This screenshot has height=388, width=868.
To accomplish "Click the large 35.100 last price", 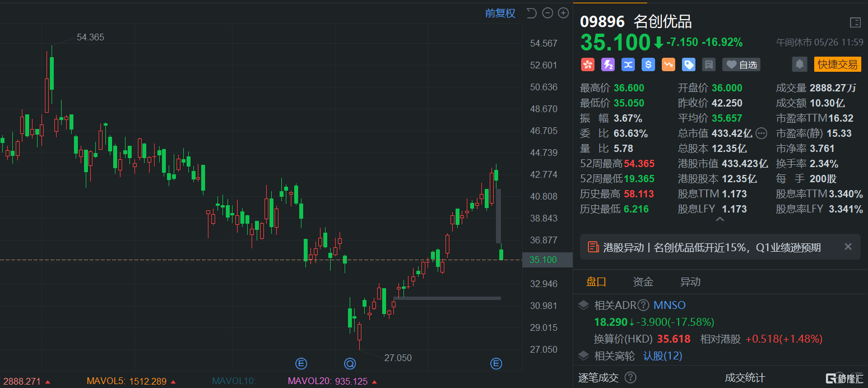I will (615, 43).
